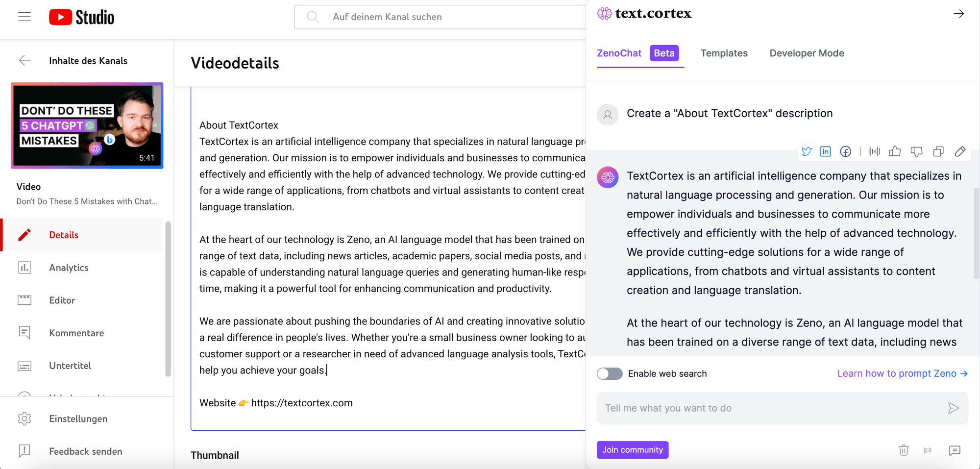Screen dimensions: 980x469
Task: Open the Developer Mode tab
Action: 807,53
